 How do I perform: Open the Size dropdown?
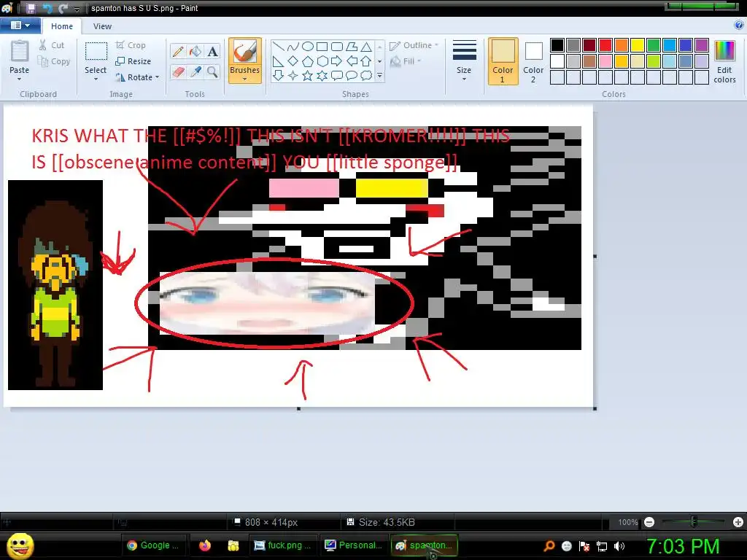tap(464, 61)
